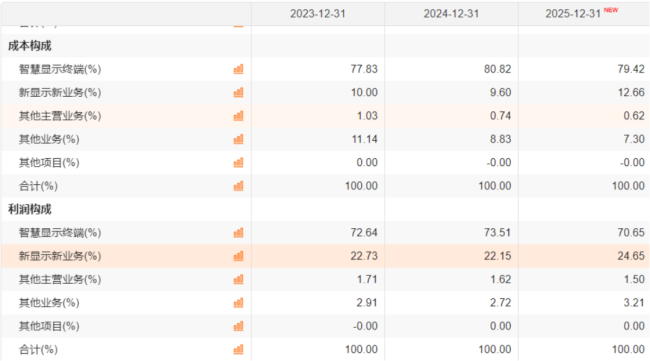Image resolution: width=650 pixels, height=361 pixels.
Task: Click the value 22.73
Action: 364,256
